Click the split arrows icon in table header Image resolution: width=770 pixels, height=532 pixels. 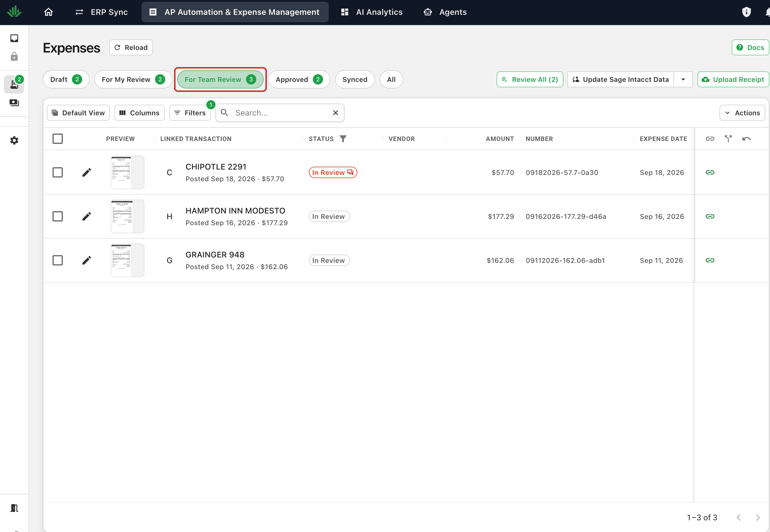[x=728, y=139]
